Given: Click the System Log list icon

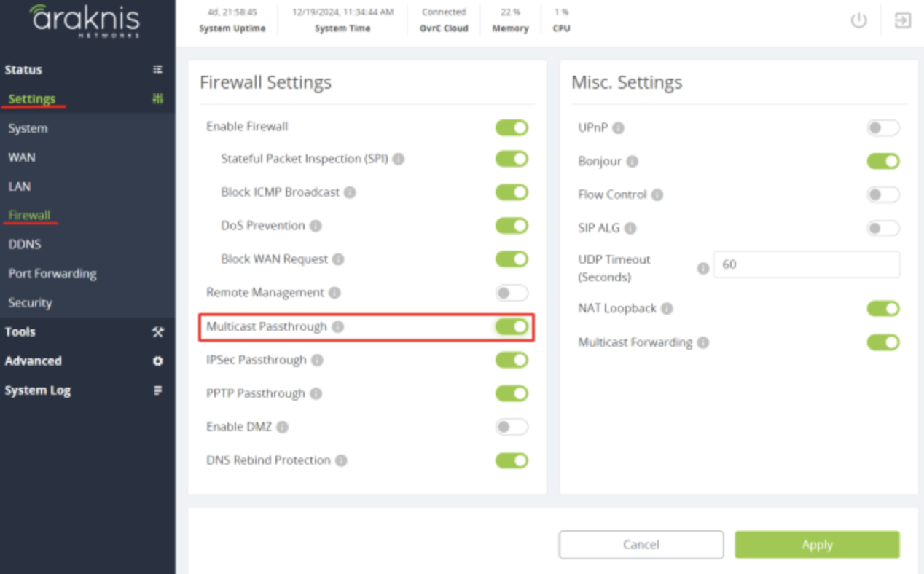Looking at the screenshot, I should [x=157, y=390].
